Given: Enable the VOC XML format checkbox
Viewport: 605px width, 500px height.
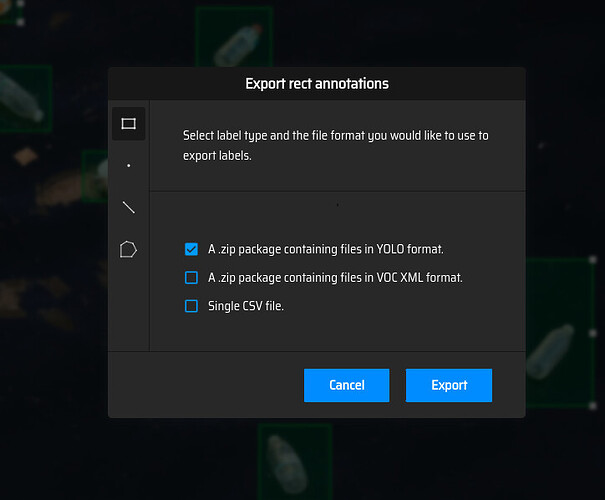Looking at the screenshot, I should pyautogui.click(x=191, y=277).
